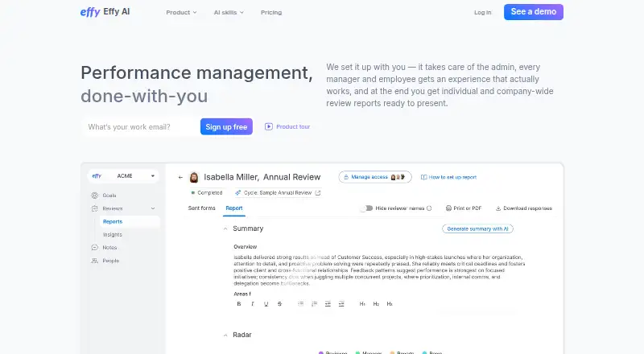Toggle Hide reviewer names switch
644x354 pixels.
pos(366,208)
